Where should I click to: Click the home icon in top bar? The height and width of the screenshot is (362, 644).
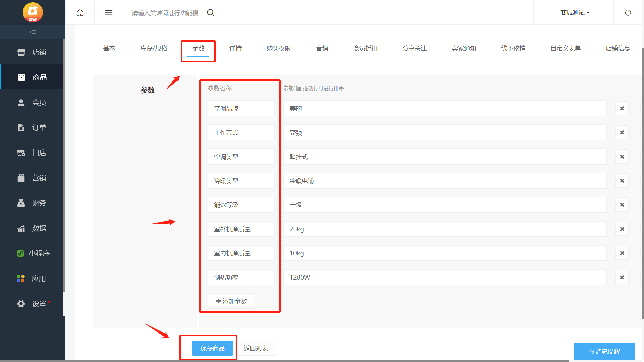80,13
